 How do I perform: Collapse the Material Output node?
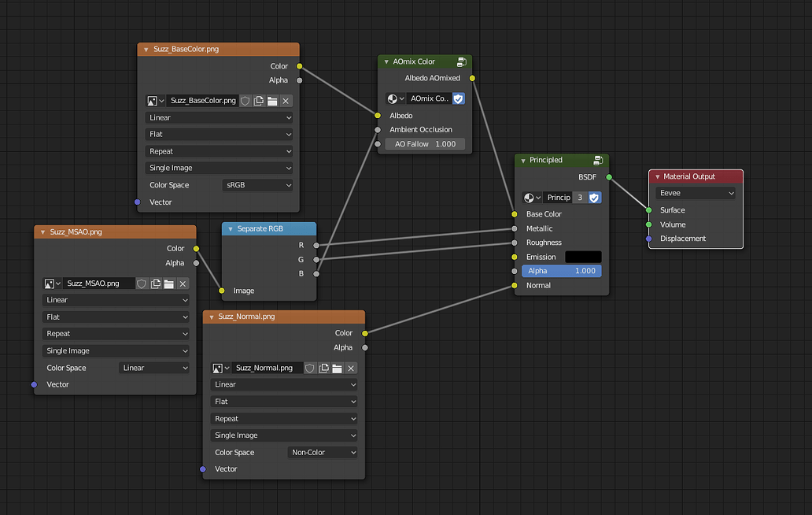[657, 176]
